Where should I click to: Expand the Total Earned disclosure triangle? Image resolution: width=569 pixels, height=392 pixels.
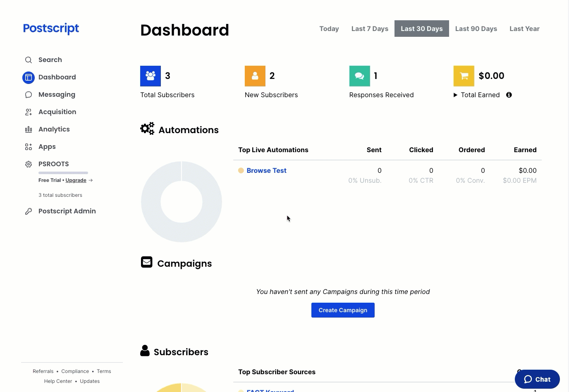[x=455, y=95]
